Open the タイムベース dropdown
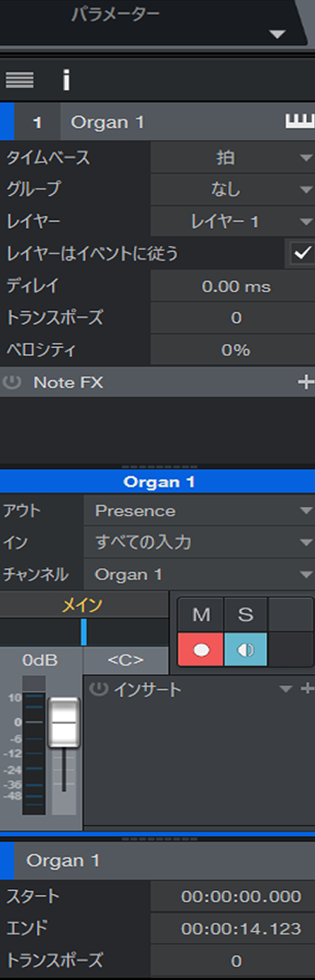The height and width of the screenshot is (980, 315). [233, 158]
